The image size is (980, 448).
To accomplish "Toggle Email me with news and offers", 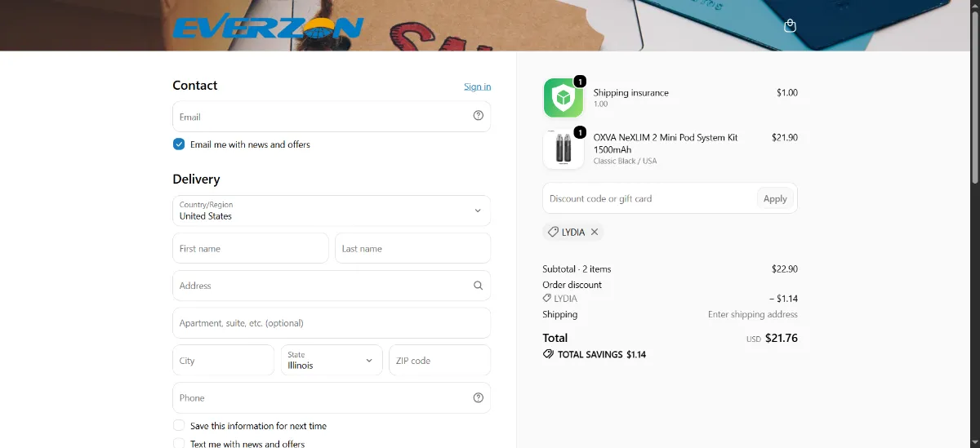I will coord(179,144).
